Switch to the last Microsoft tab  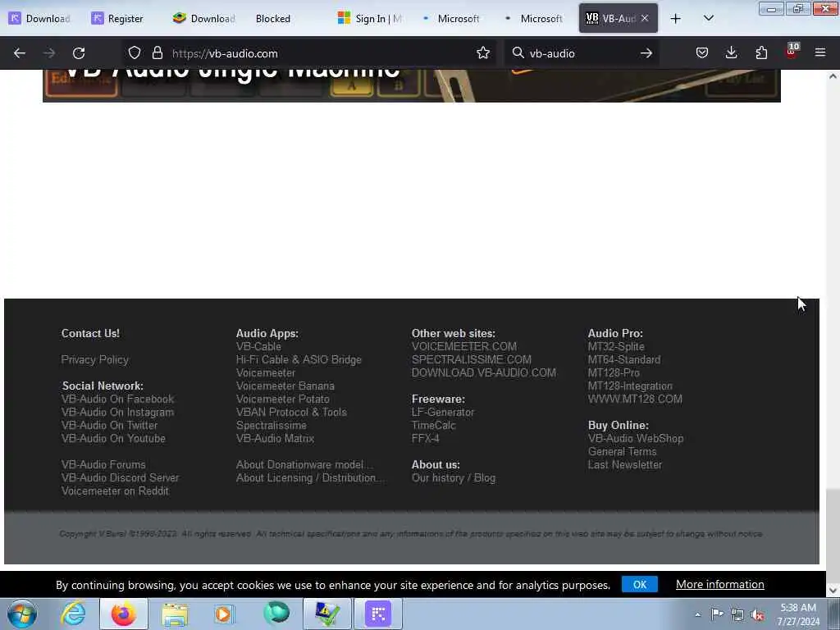(534, 19)
